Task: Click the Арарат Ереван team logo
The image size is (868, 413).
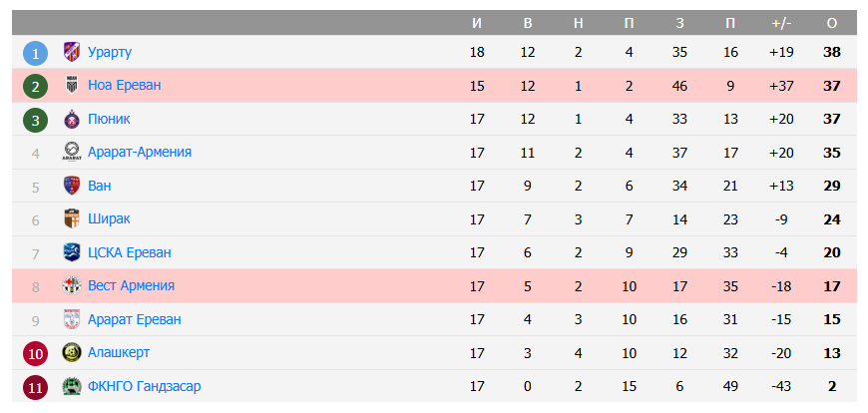Action: coord(71,319)
